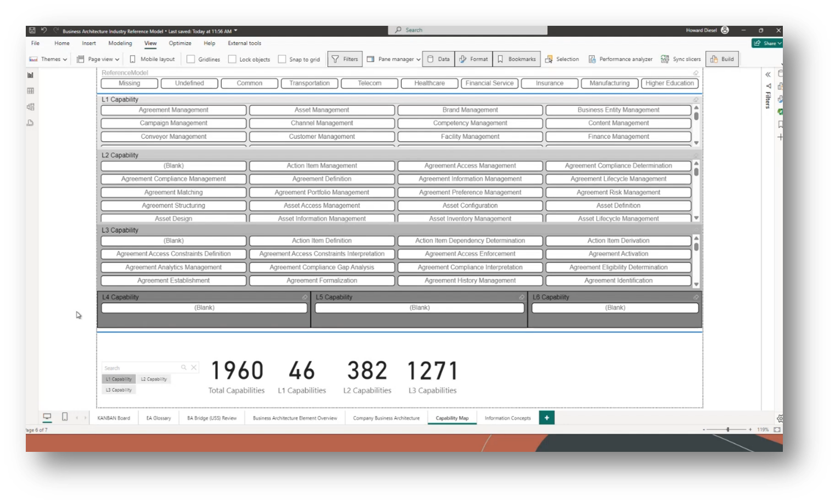
Task: Click zoom in plus icon
Action: click(x=750, y=430)
